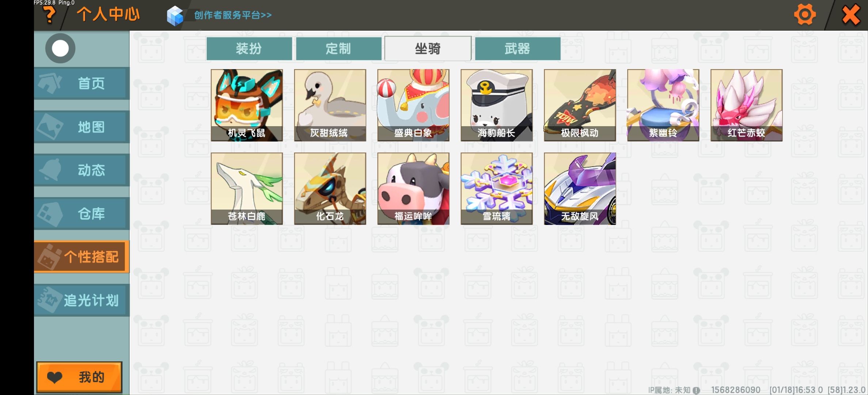Pick the 盛典白象 elephant mount

(413, 105)
